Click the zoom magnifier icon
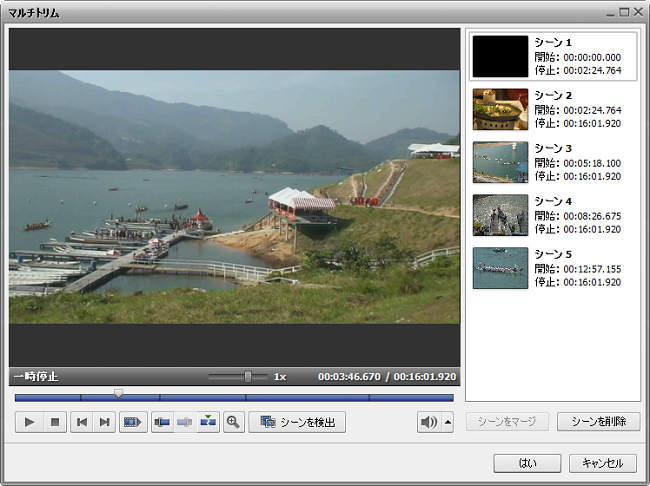The width and height of the screenshot is (650, 486). click(x=234, y=422)
